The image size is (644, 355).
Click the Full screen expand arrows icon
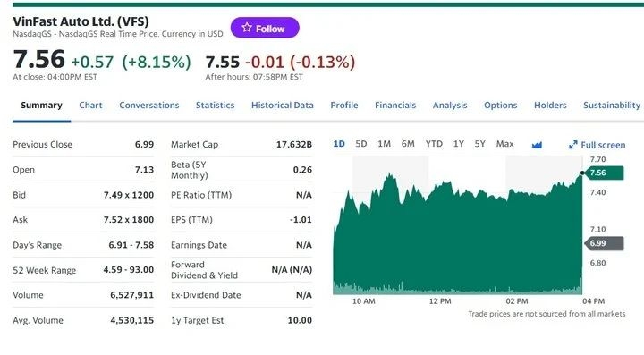(573, 145)
